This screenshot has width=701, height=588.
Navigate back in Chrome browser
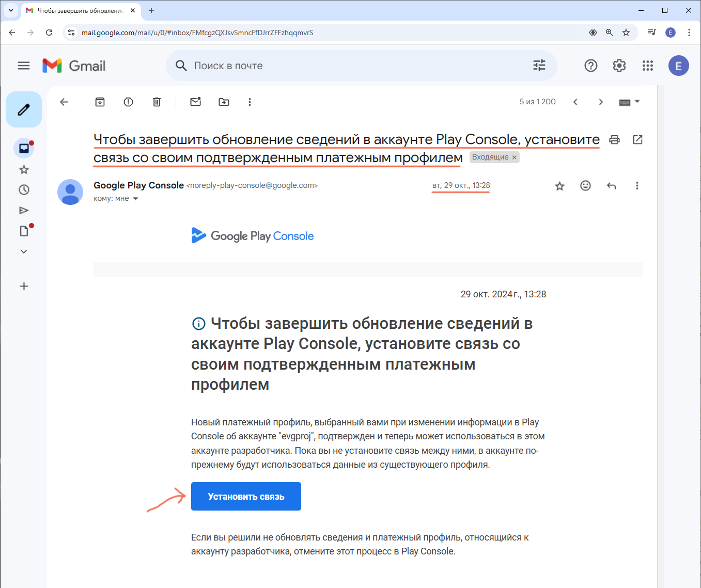click(x=12, y=33)
